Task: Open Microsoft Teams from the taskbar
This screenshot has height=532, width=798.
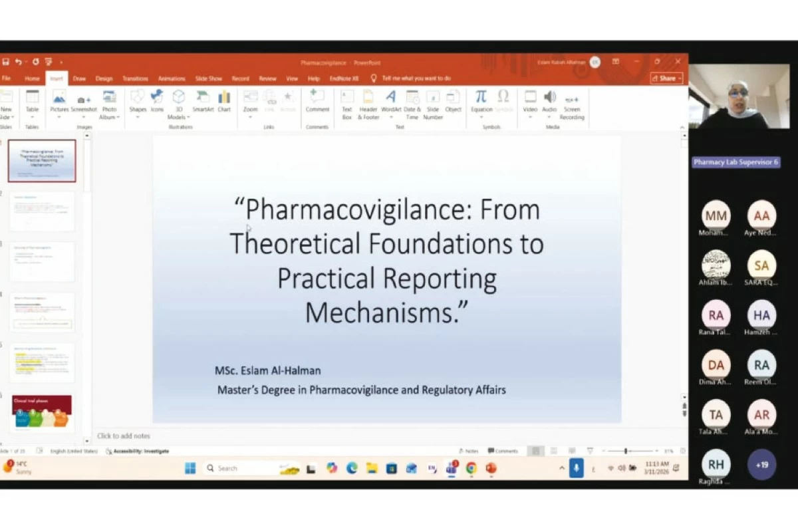Action: click(452, 468)
